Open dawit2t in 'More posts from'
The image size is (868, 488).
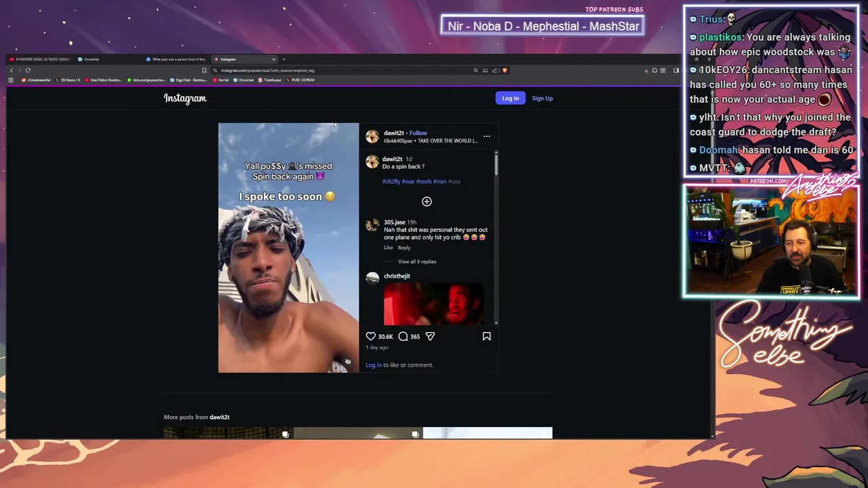click(x=220, y=417)
